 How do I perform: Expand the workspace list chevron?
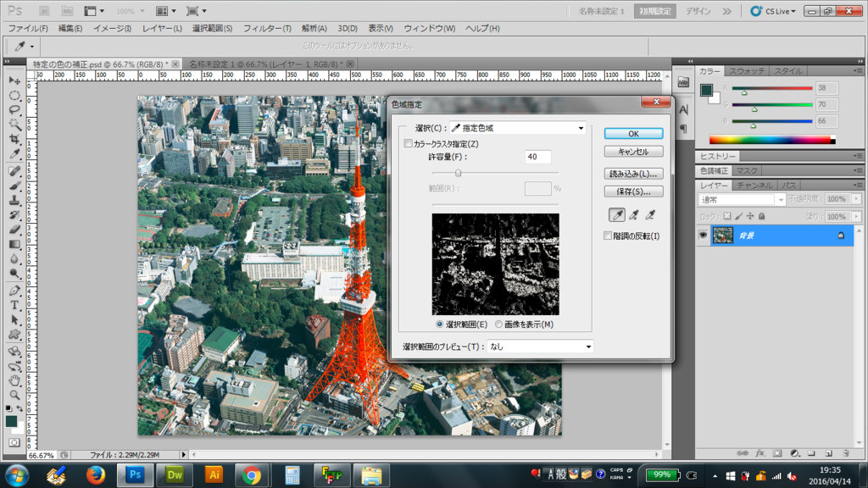click(726, 11)
